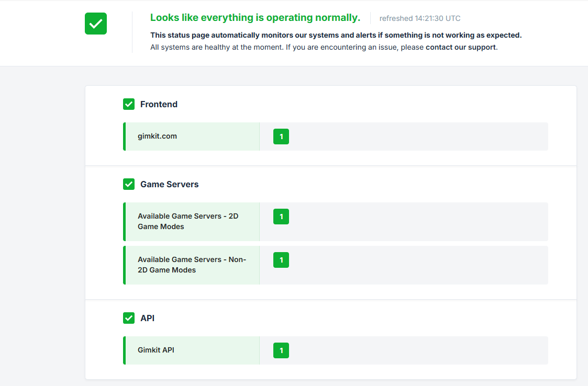Click the status page description in bold
This screenshot has height=386, width=588.
[336, 35]
